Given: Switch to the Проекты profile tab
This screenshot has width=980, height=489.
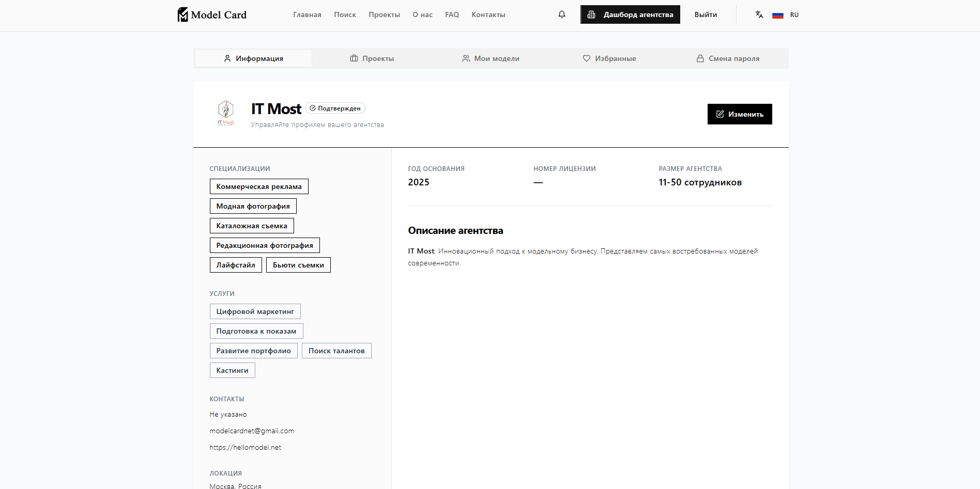Looking at the screenshot, I should click(x=372, y=58).
